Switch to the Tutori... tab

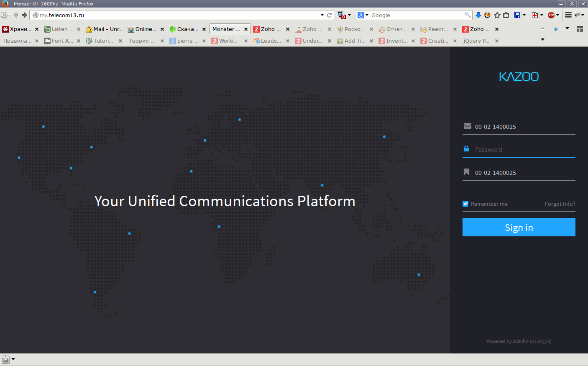click(104, 41)
